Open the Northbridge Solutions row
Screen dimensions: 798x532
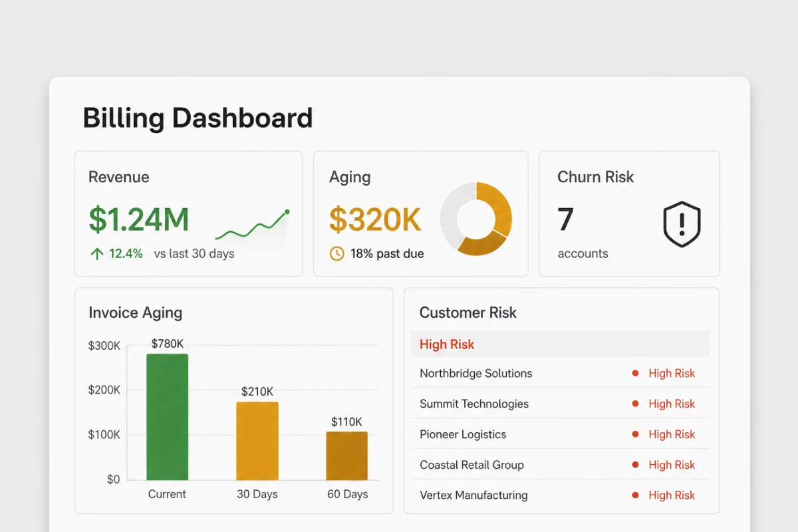coord(560,373)
